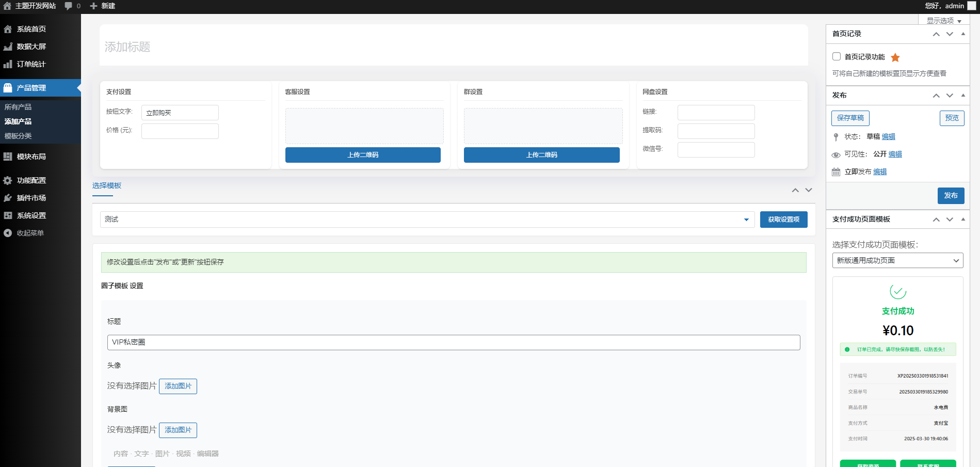The height and width of the screenshot is (467, 980).
Task: Click 上传二维码 under 客服设置
Action: 363,155
